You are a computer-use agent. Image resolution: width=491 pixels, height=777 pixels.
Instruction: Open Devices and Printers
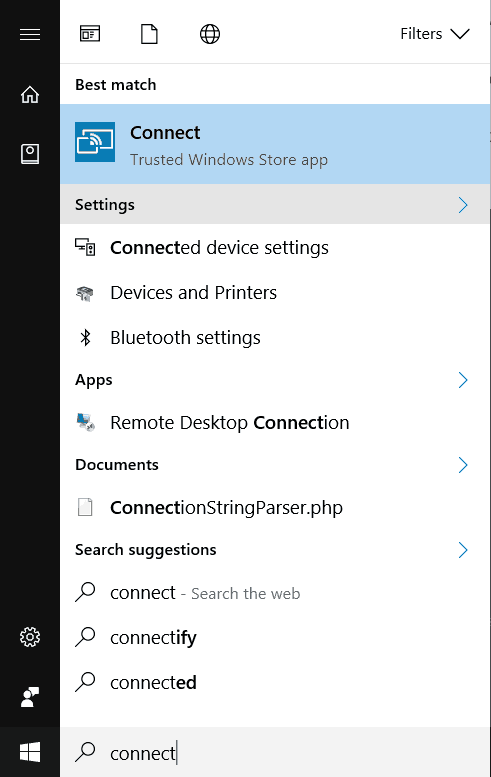[275, 292]
